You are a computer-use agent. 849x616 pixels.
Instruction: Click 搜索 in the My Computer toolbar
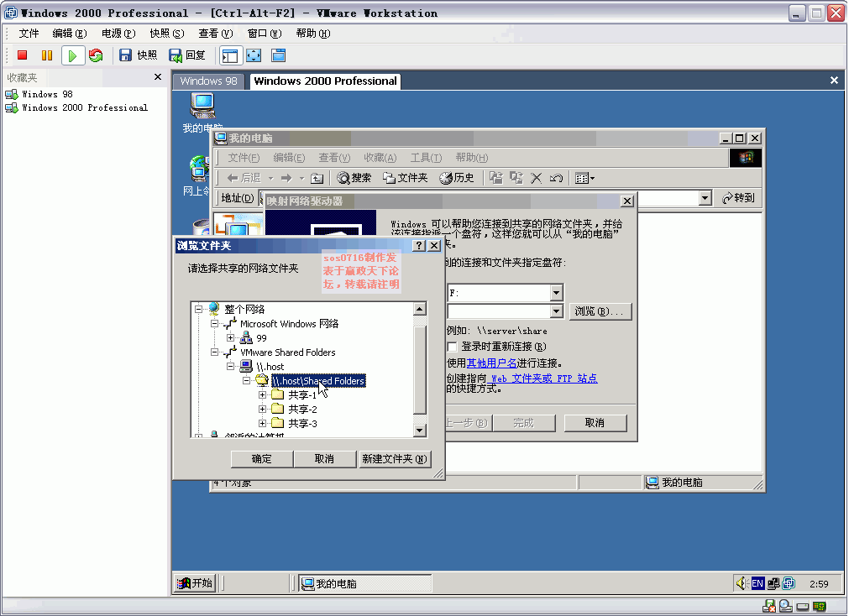(354, 178)
